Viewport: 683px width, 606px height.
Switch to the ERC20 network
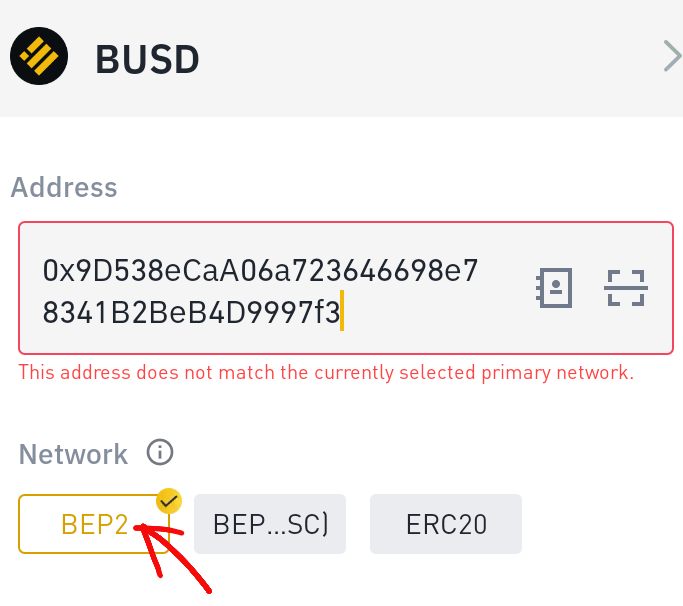click(x=446, y=524)
